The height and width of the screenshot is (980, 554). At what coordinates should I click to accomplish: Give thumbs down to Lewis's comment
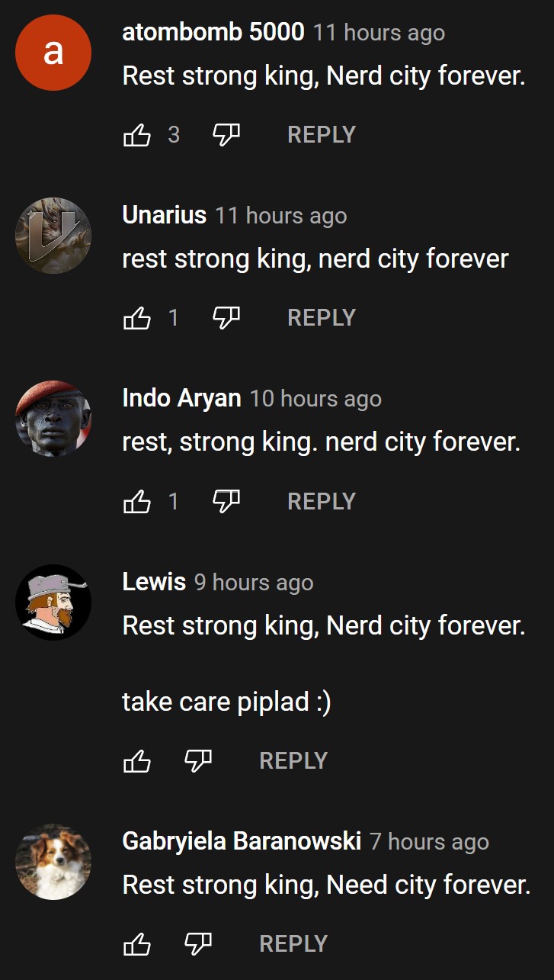tap(198, 760)
